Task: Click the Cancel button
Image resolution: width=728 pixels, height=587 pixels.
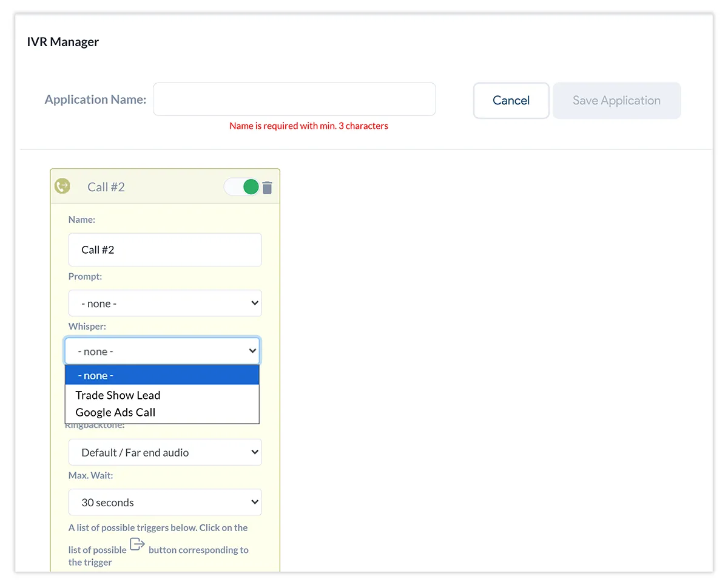Action: (x=511, y=100)
